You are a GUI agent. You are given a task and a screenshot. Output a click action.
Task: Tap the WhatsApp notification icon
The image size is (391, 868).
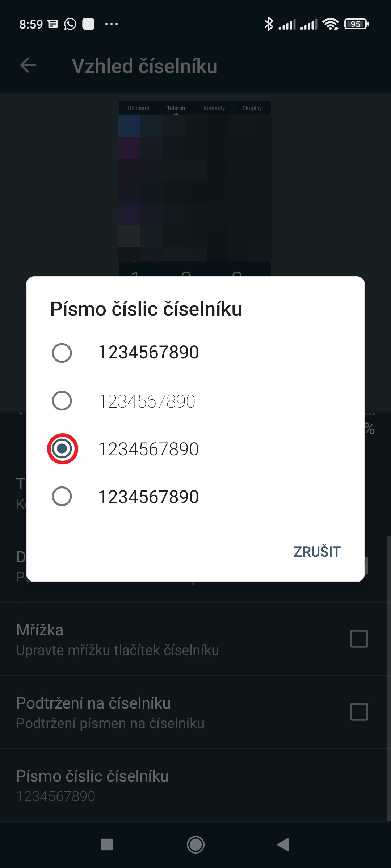point(70,24)
